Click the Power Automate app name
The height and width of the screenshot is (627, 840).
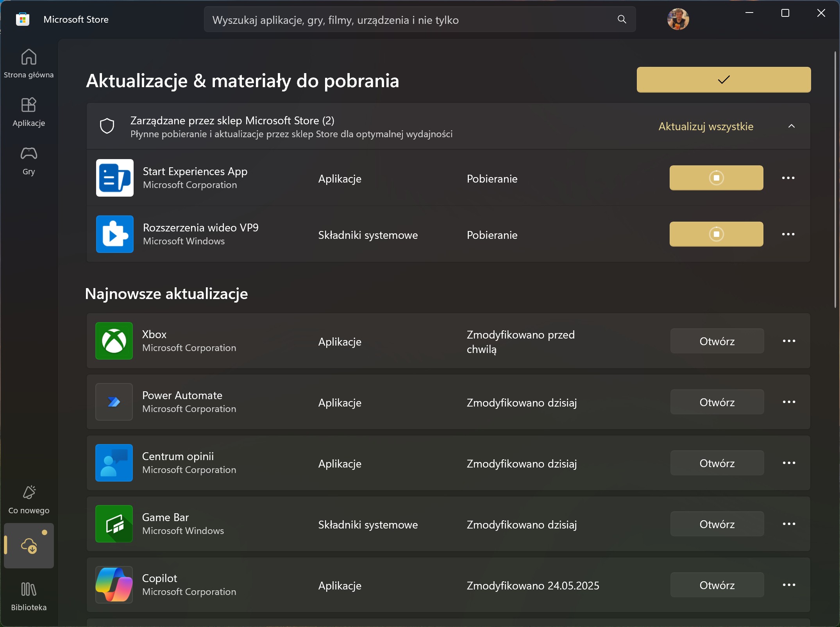[182, 395]
